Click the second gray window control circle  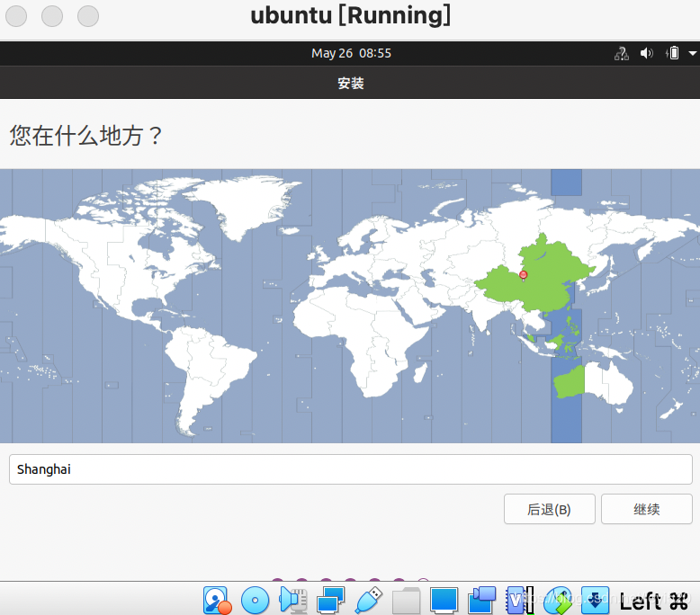[52, 16]
